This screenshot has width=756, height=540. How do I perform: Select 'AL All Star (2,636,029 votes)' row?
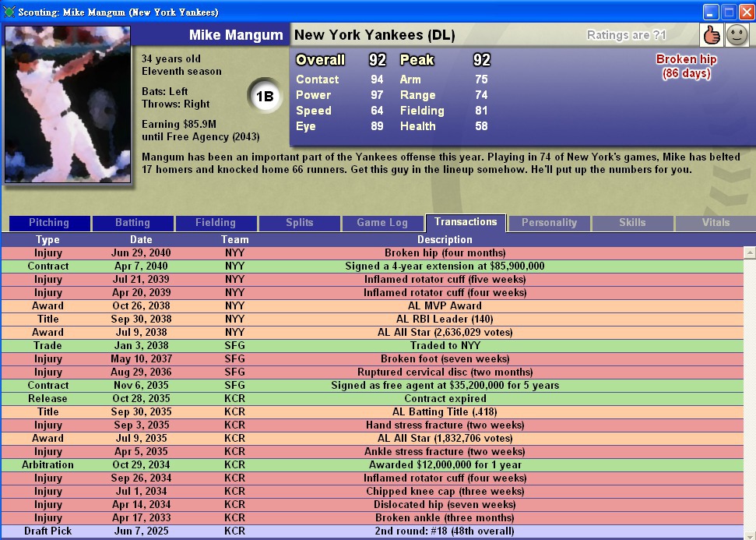click(x=372, y=333)
